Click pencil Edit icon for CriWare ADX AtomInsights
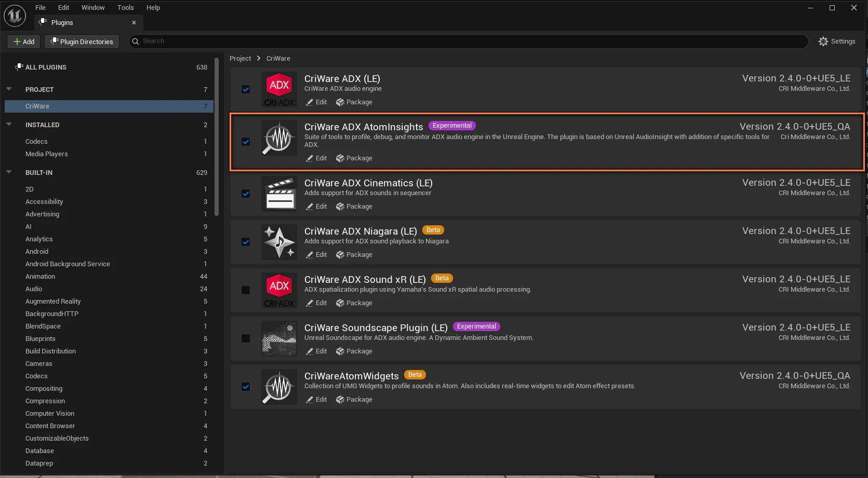868x478 pixels. [x=310, y=158]
